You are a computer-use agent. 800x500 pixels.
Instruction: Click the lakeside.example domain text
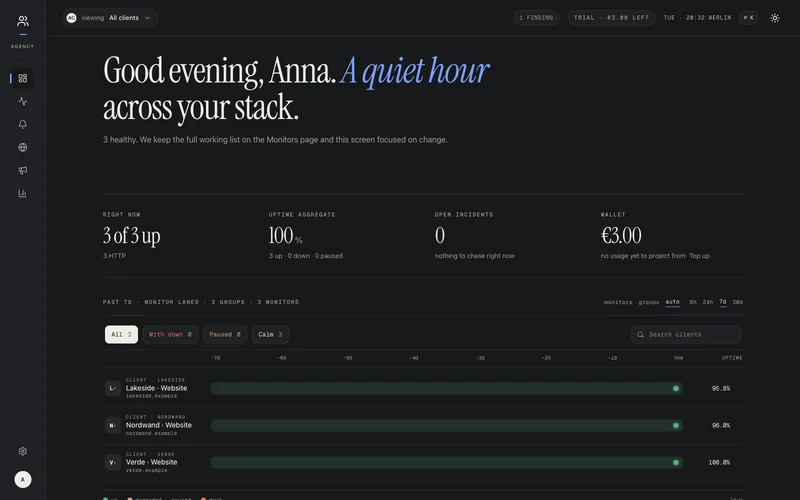(152, 396)
